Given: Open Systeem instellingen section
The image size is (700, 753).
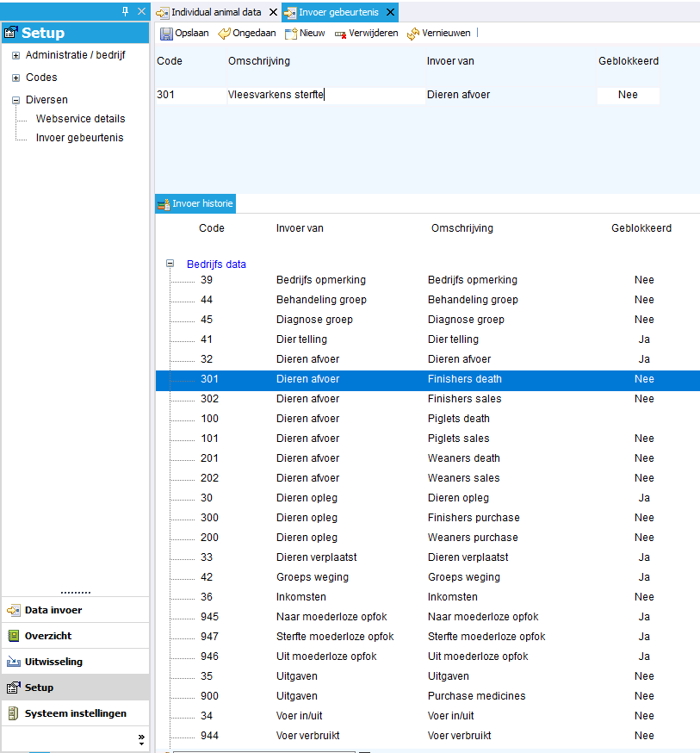Looking at the screenshot, I should pyautogui.click(x=75, y=713).
